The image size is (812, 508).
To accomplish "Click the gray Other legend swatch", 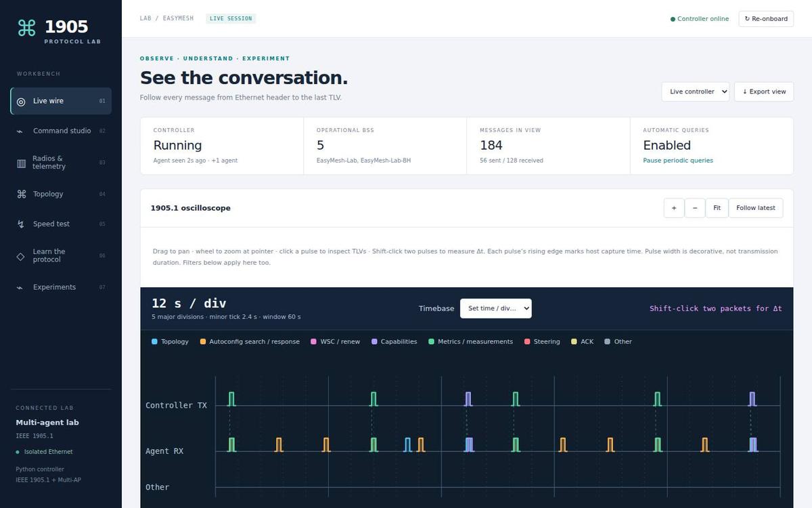I will point(608,342).
